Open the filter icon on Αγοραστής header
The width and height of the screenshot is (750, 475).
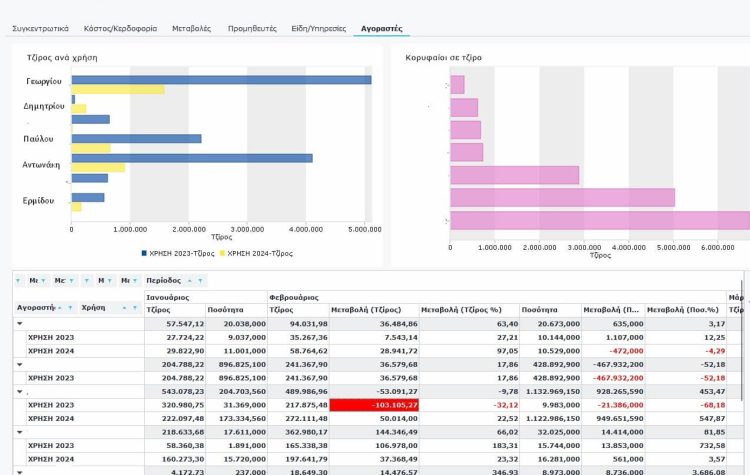[x=70, y=308]
